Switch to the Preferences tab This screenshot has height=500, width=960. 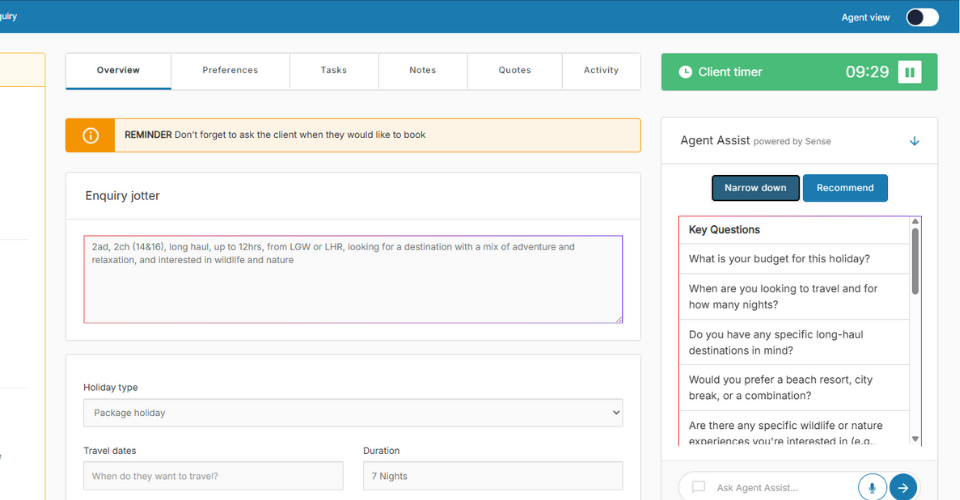(230, 71)
